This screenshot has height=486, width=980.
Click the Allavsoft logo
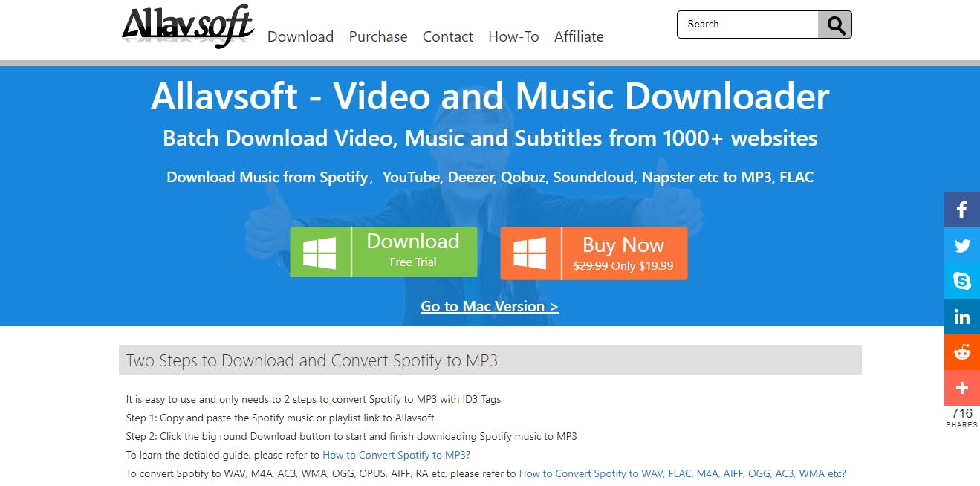click(188, 27)
